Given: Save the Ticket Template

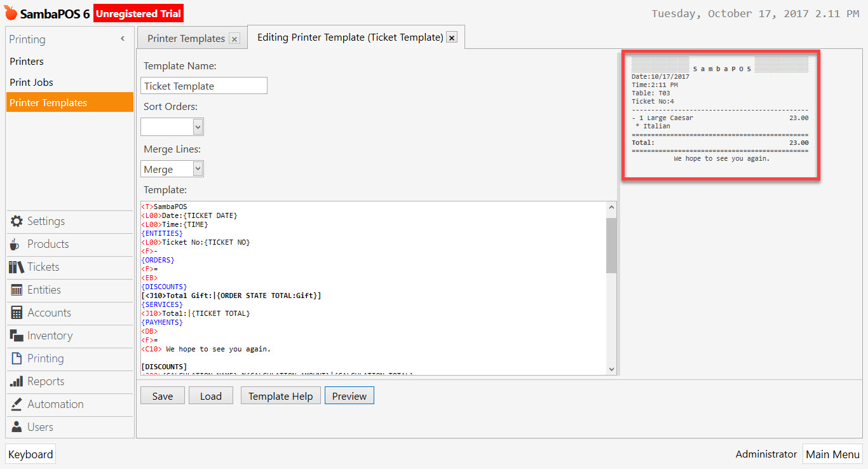Looking at the screenshot, I should pyautogui.click(x=162, y=395).
